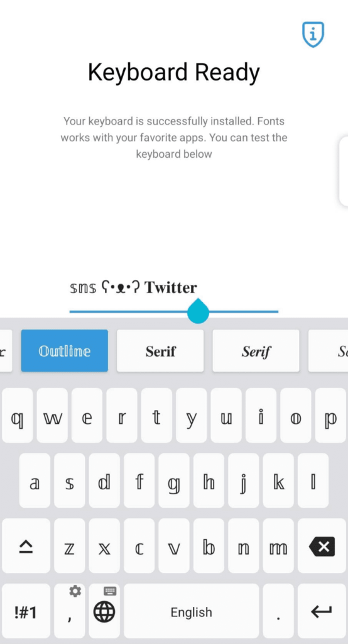The height and width of the screenshot is (644, 348).
Task: Select the Outline font style
Action: (x=65, y=351)
